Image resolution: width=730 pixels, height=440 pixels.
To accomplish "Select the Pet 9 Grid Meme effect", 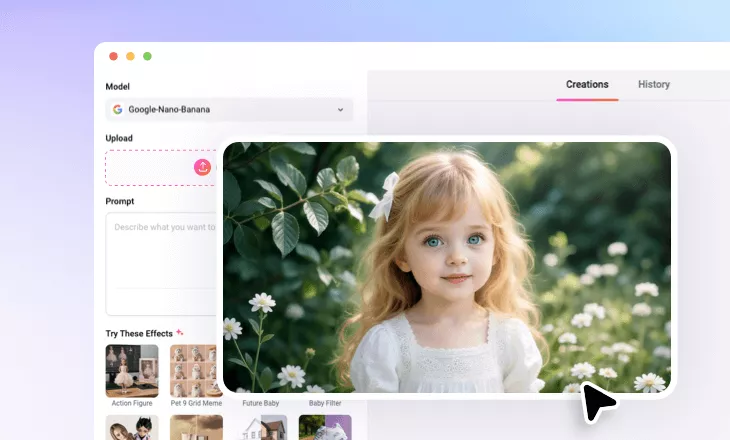I will (195, 371).
